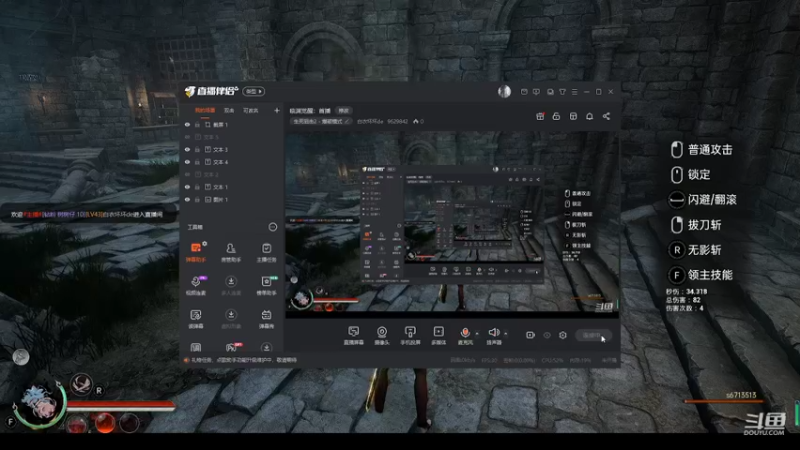Toggle visibility eye of 文本 5
This screenshot has height=450, width=800.
tap(187, 137)
